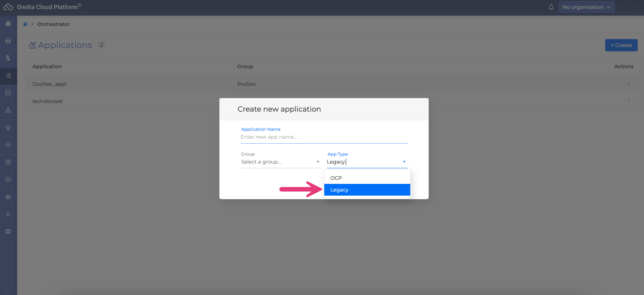
Task: Click the layers/stacks sidebar icon
Action: click(9, 41)
